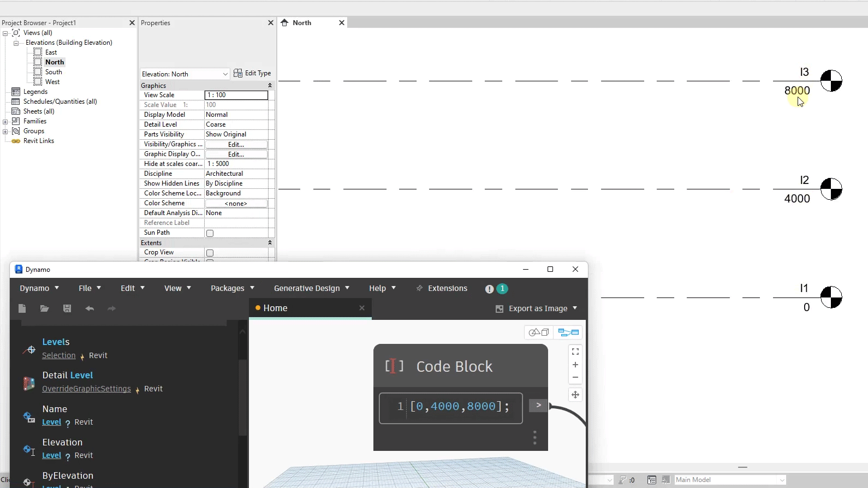Switch to graph view navigation icon
The width and height of the screenshot is (868, 488).
pyautogui.click(x=568, y=332)
